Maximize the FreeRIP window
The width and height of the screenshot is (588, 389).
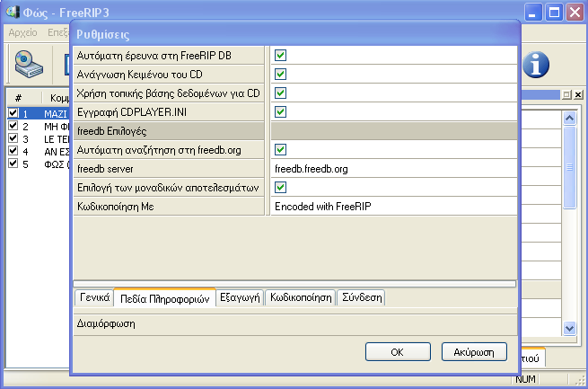(x=554, y=13)
